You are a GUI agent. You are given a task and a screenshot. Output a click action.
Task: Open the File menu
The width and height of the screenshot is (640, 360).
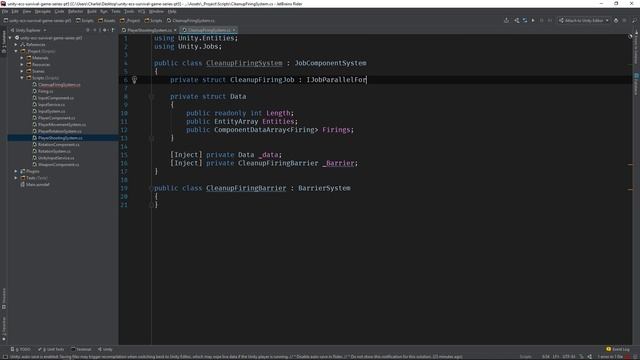tap(5, 11)
